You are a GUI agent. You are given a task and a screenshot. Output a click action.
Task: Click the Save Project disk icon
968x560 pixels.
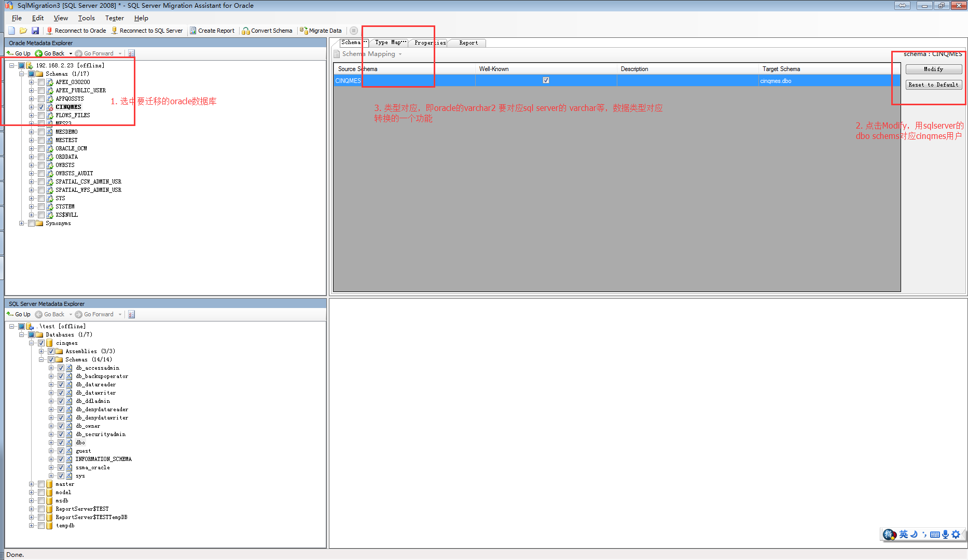35,31
